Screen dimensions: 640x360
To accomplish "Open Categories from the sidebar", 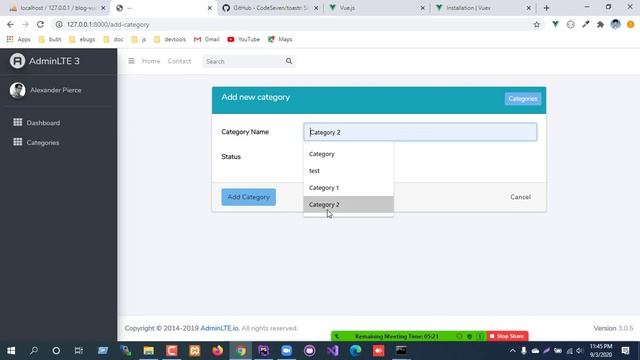I will tap(43, 142).
